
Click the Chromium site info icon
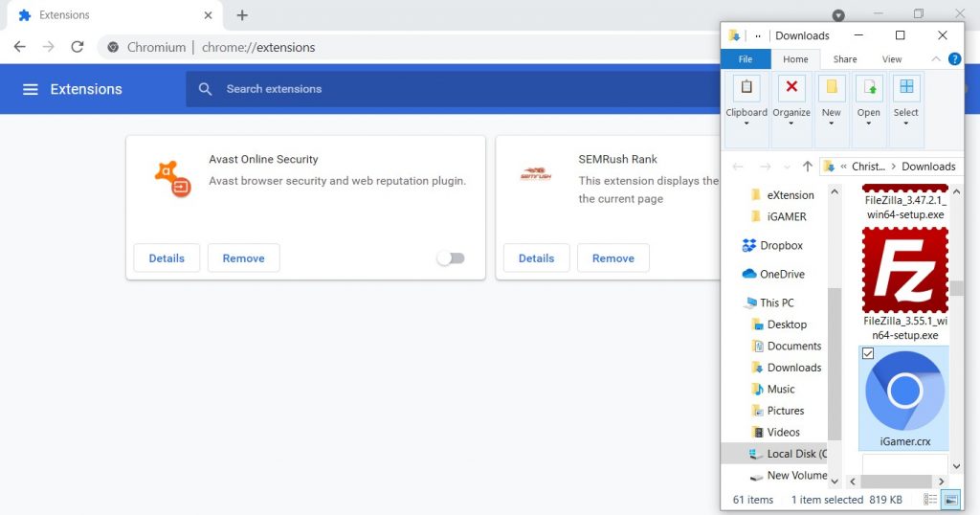pyautogui.click(x=113, y=47)
